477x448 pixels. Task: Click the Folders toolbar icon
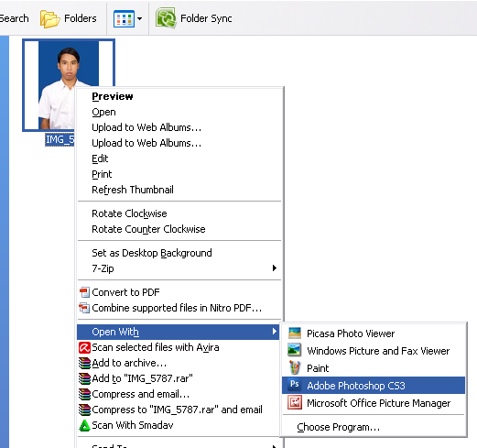point(49,18)
